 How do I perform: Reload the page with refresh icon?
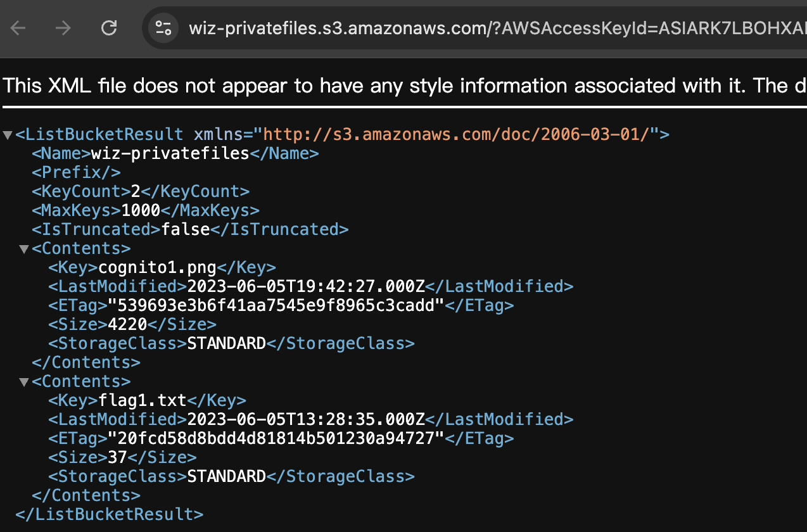[109, 28]
